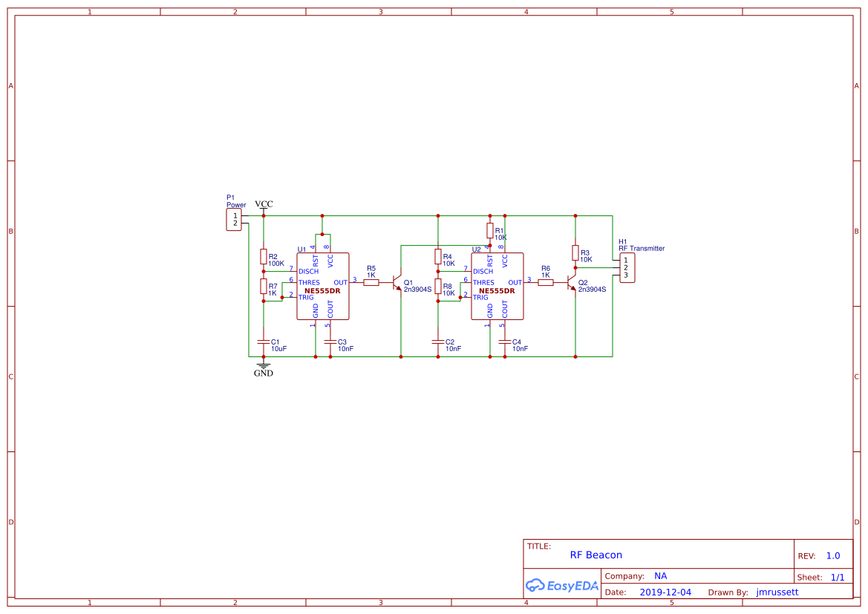Select the U1 NE555DR timer symbol
The image size is (868, 614).
(x=323, y=286)
